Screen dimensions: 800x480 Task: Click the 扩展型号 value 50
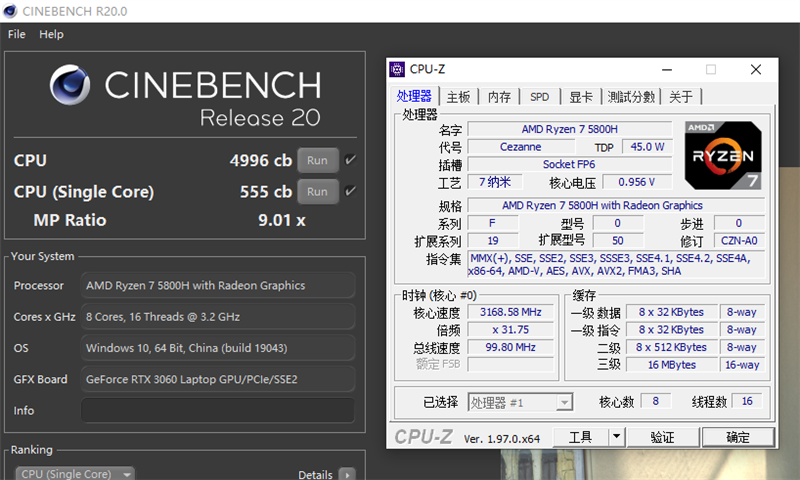[617, 241]
